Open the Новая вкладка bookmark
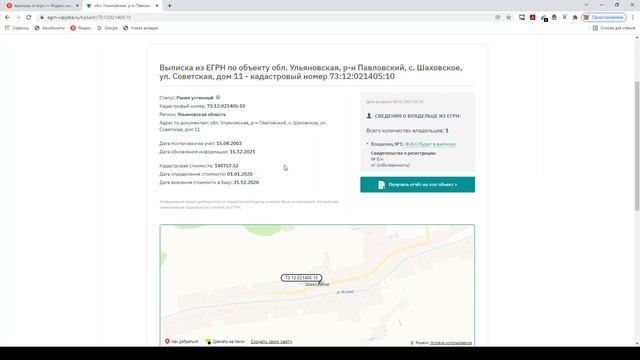The height and width of the screenshot is (360, 640). [x=140, y=28]
